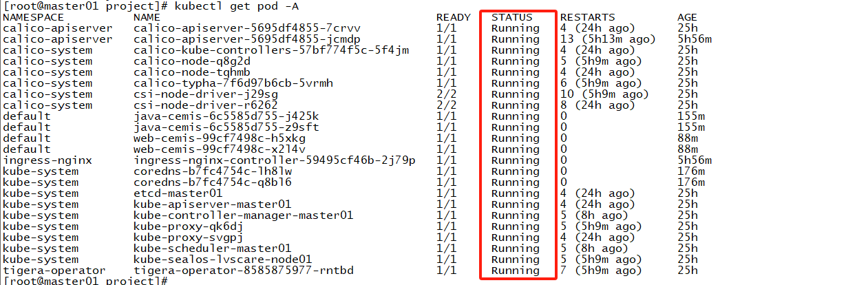Image resolution: width=868 pixels, height=285 pixels.
Task: Select restarts value 8 (24h ago)
Action: 598,105
